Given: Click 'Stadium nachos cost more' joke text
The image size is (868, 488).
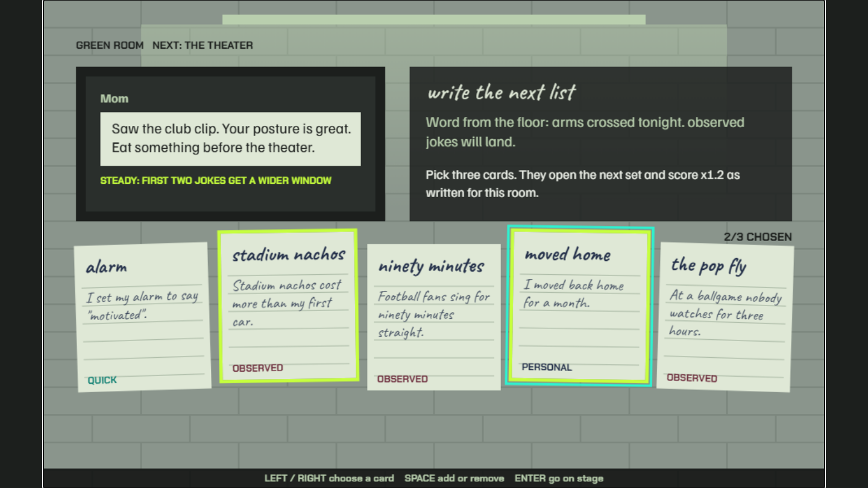Looking at the screenshot, I should [x=287, y=303].
